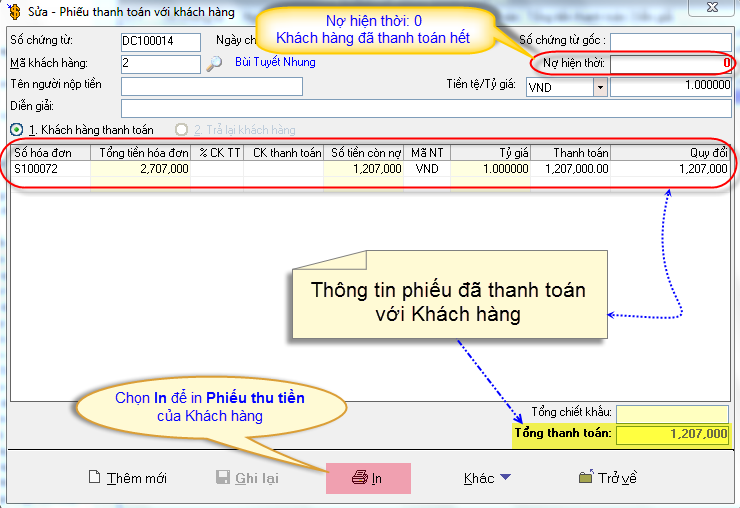Click the Mã khách hàng input field

[160, 63]
